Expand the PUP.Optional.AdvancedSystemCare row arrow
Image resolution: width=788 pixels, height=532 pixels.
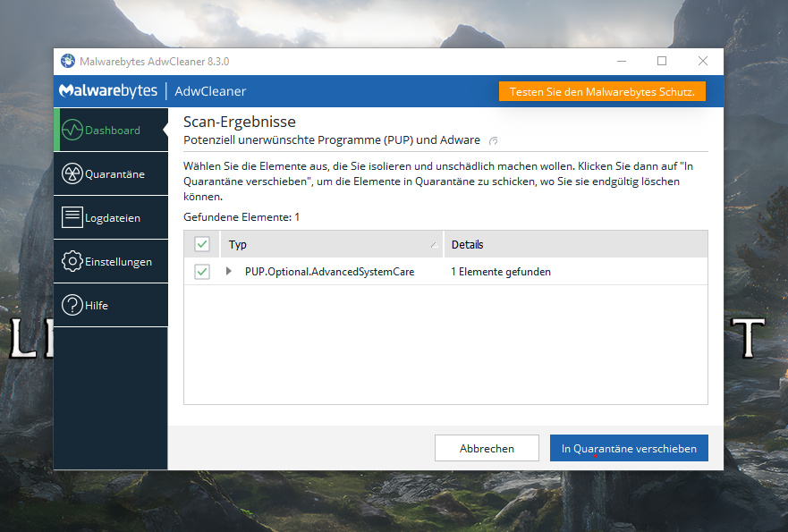pos(229,272)
